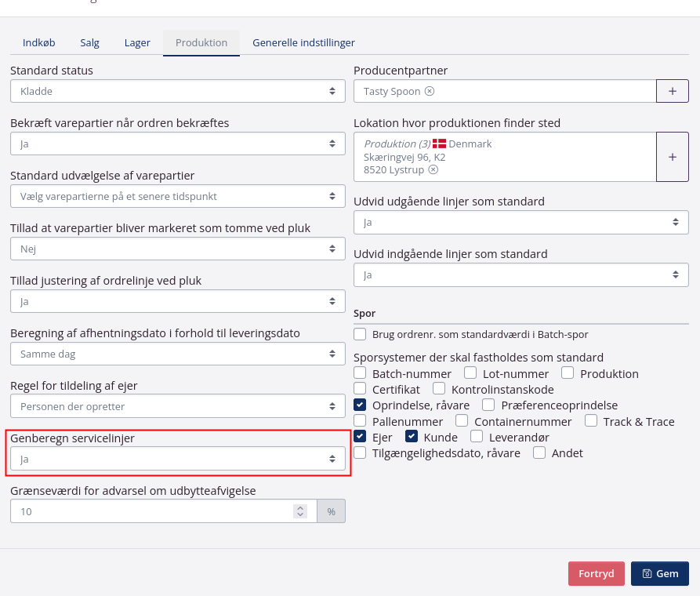Viewport: 700px width, 596px height.
Task: Click plus button beside production location field
Action: coord(672,157)
